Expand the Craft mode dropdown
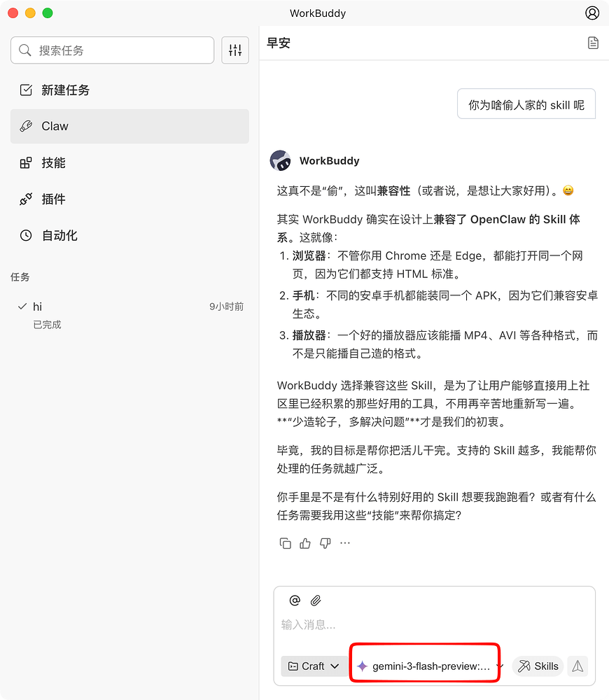 click(314, 666)
